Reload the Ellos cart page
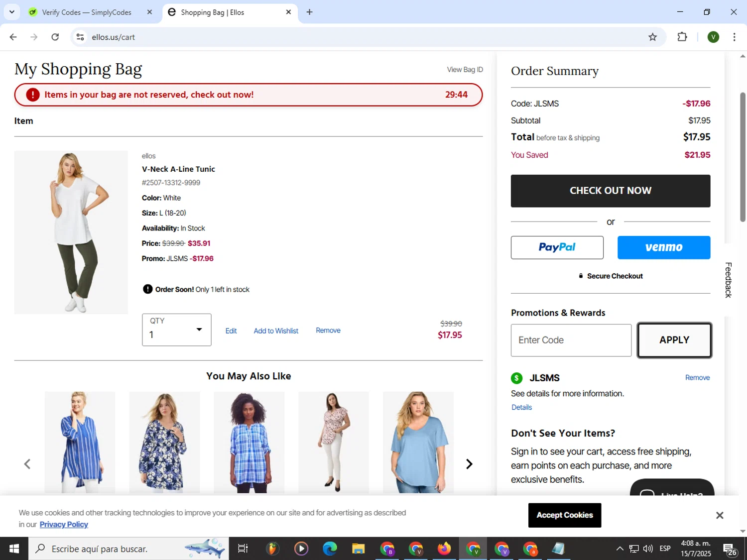The image size is (747, 560). [x=55, y=37]
